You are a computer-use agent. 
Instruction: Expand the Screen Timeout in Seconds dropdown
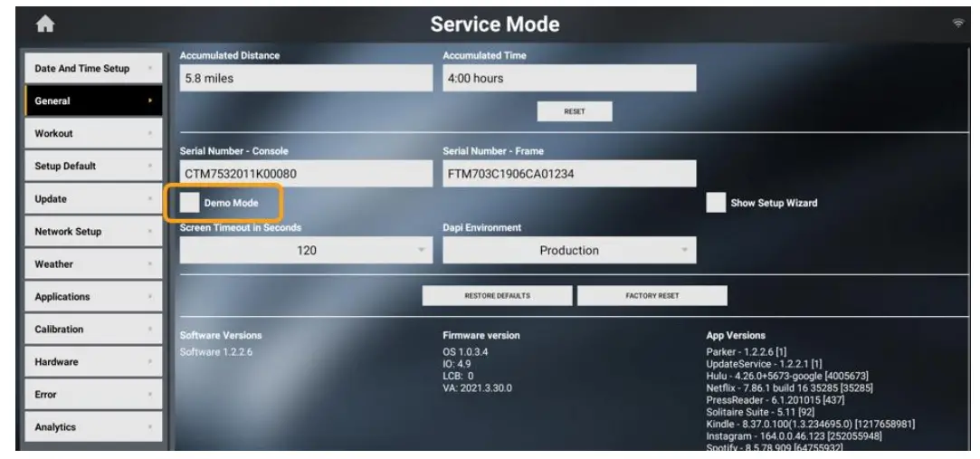pos(306,250)
